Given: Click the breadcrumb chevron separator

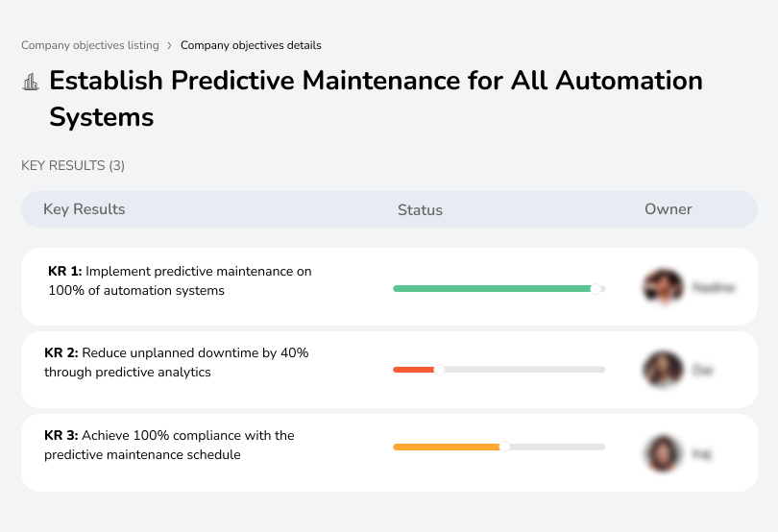Looking at the screenshot, I should point(170,46).
